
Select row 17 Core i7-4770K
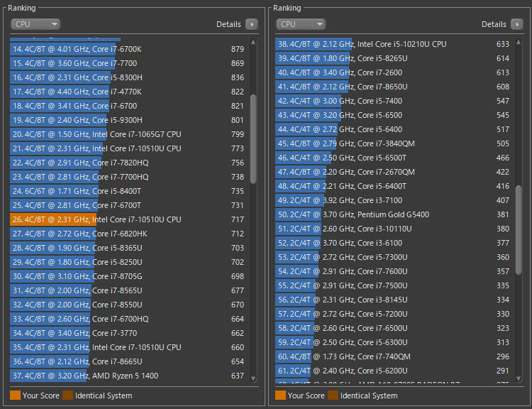(x=128, y=92)
